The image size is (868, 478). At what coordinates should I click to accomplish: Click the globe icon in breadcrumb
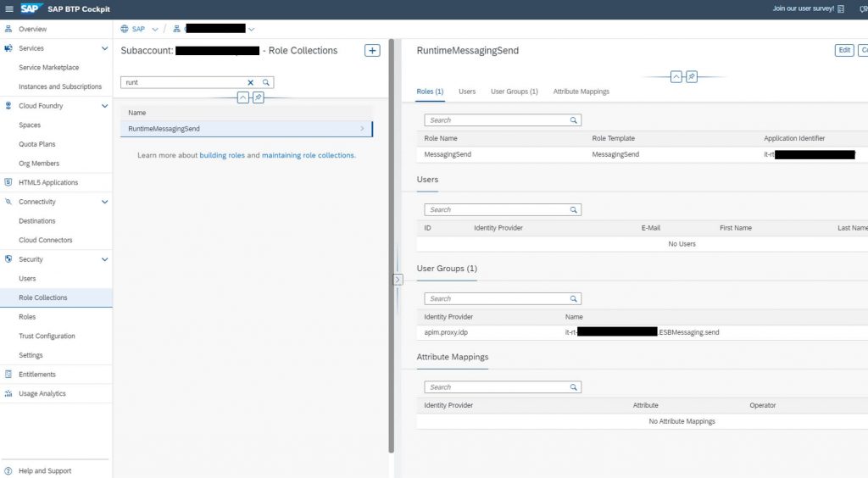tap(125, 29)
